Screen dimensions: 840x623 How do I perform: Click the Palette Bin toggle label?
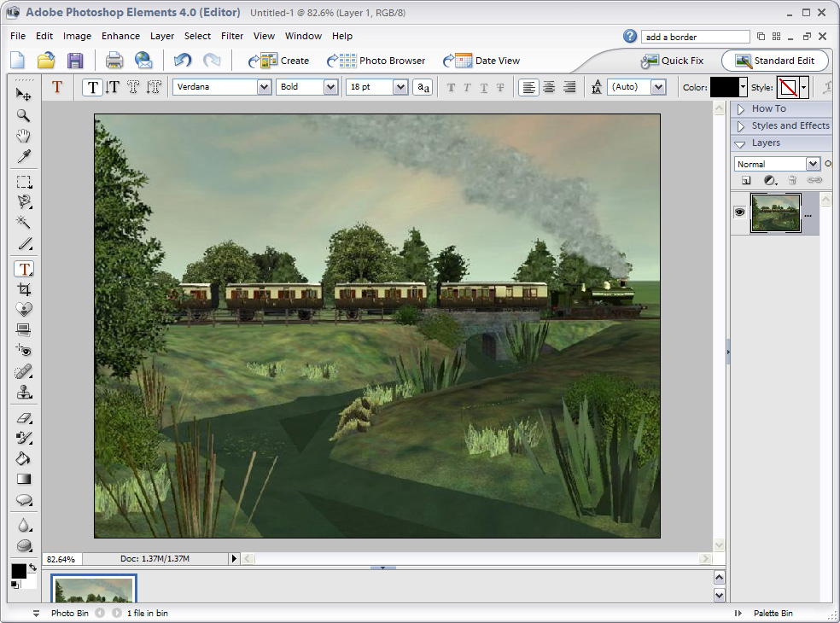(773, 614)
